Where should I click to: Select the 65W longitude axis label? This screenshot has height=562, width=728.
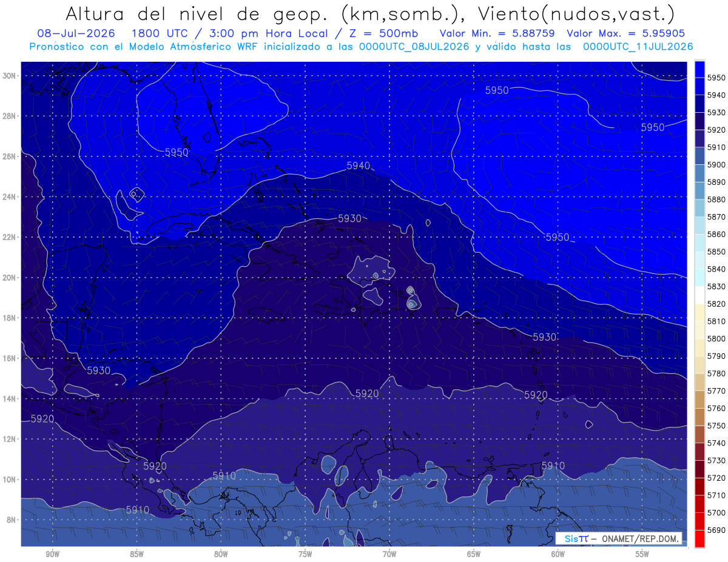pos(474,555)
